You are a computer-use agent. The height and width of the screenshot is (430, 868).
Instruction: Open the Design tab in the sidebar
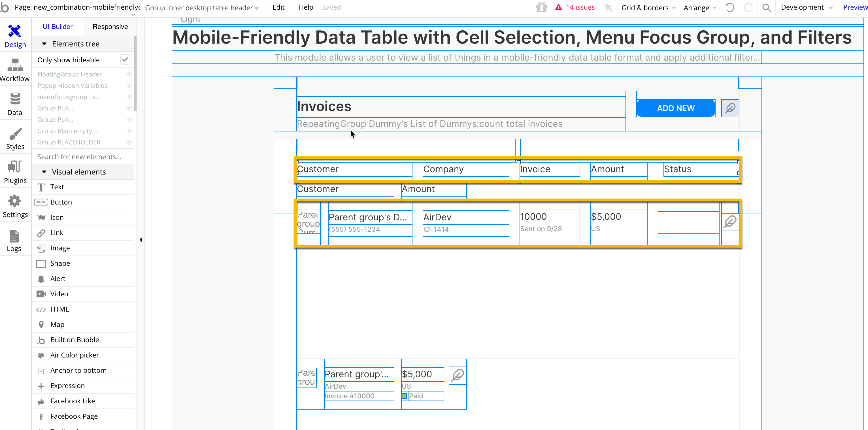tap(15, 36)
